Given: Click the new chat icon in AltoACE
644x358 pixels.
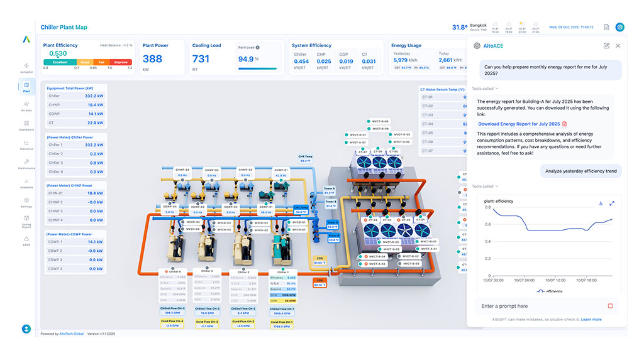Looking at the screenshot, I should pos(606,46).
